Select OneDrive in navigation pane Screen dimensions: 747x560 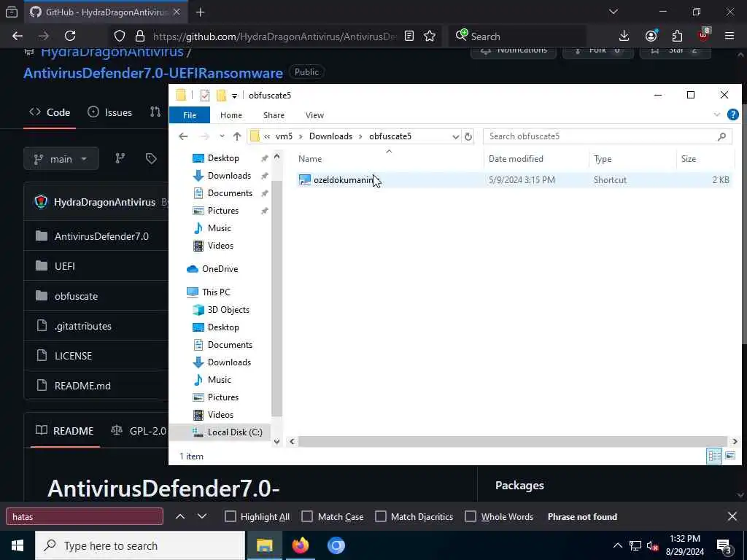(220, 269)
